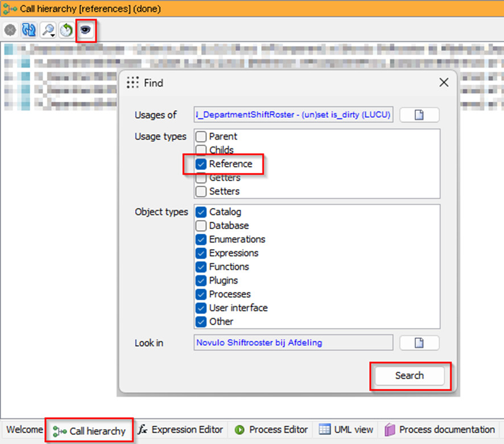The height and width of the screenshot is (444, 504).
Task: Uncheck the Enumerations object type
Action: tap(201, 239)
